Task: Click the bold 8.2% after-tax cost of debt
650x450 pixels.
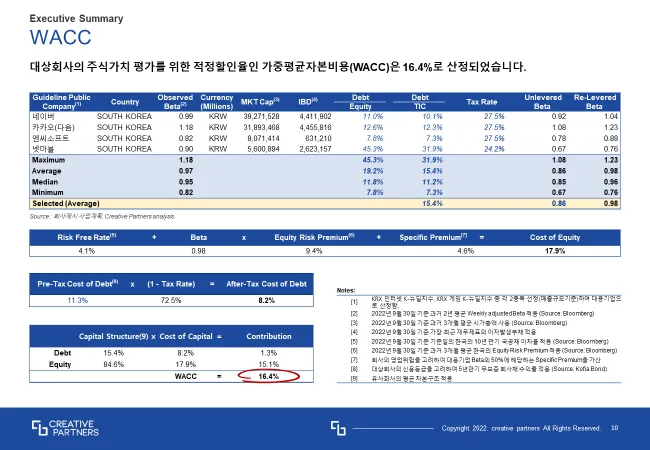Action: tap(266, 300)
